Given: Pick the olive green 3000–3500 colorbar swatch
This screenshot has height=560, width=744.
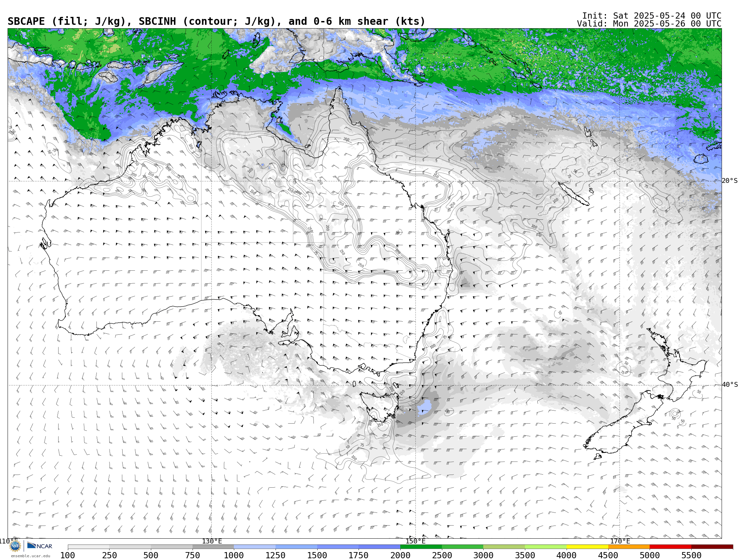Looking at the screenshot, I should (x=504, y=547).
